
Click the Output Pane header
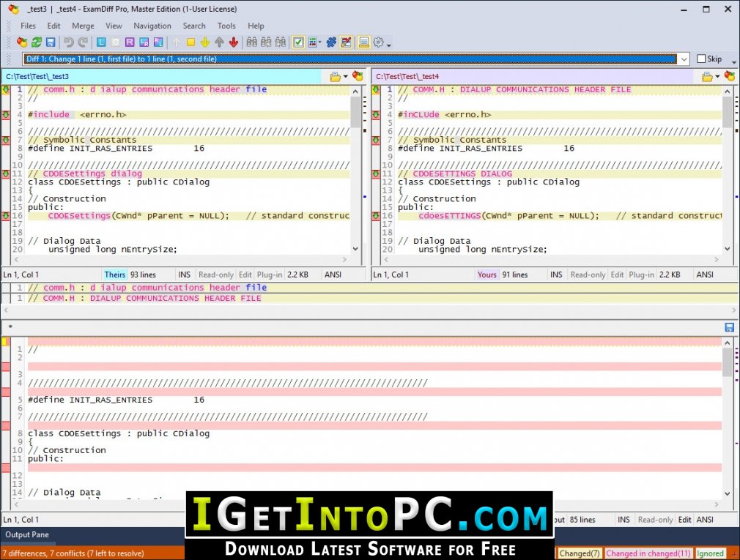click(27, 534)
